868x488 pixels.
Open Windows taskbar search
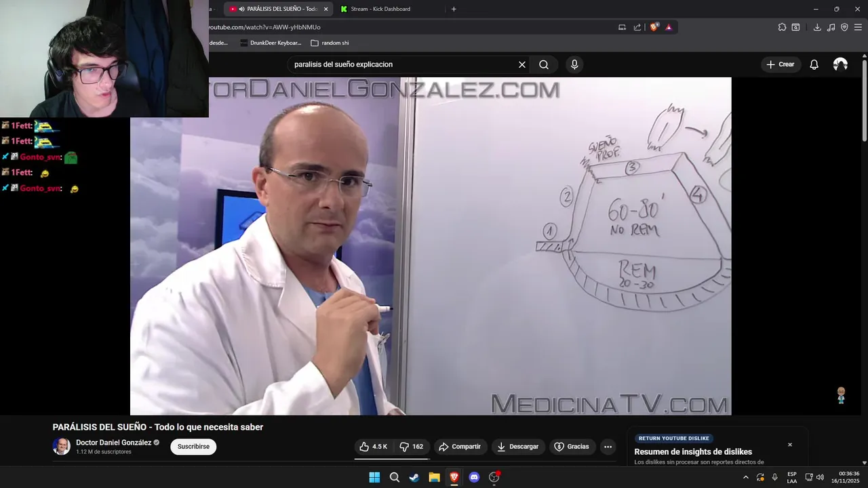[394, 477]
